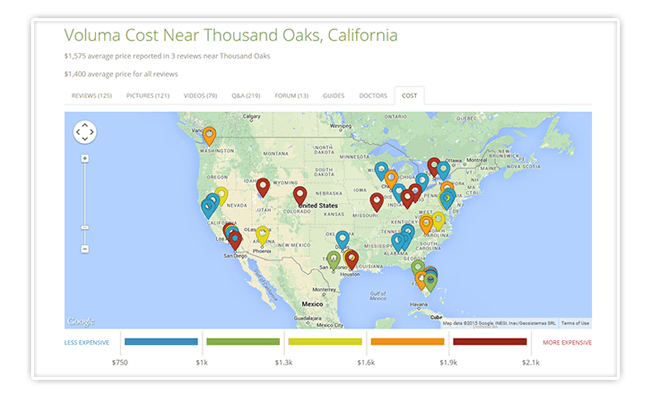This screenshot has height=397, width=650.
Task: Click the green legend color bar
Action: (243, 342)
